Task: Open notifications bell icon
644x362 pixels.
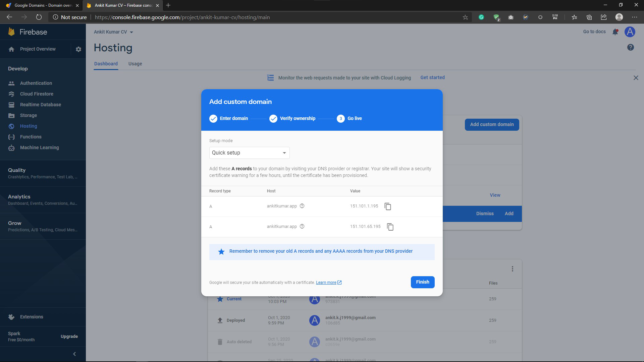Action: [x=615, y=32]
